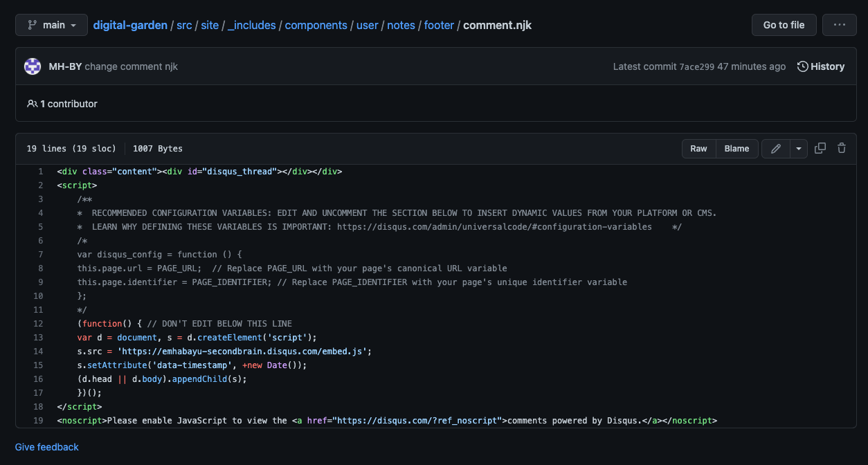Click the opening script tag on line 2
Viewport: 868px width, 465px height.
78,185
